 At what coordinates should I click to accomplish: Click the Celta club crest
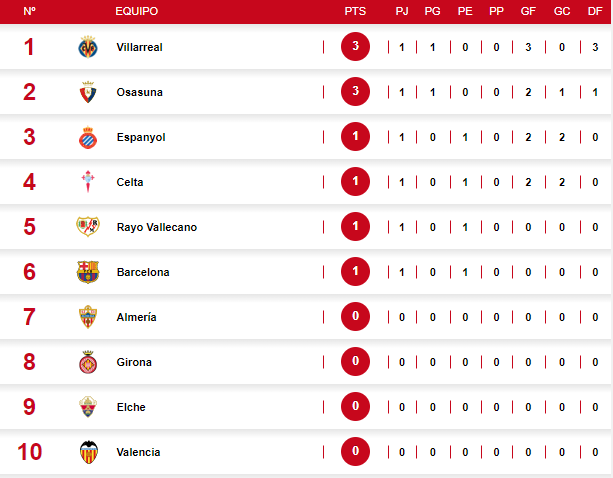pyautogui.click(x=89, y=182)
